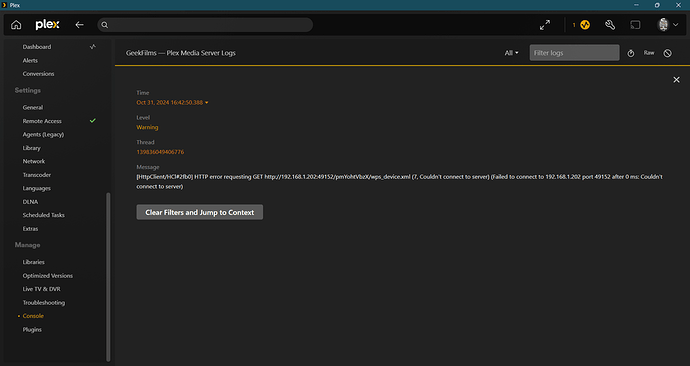Click the green checkmark next to Remote Access

(93, 121)
